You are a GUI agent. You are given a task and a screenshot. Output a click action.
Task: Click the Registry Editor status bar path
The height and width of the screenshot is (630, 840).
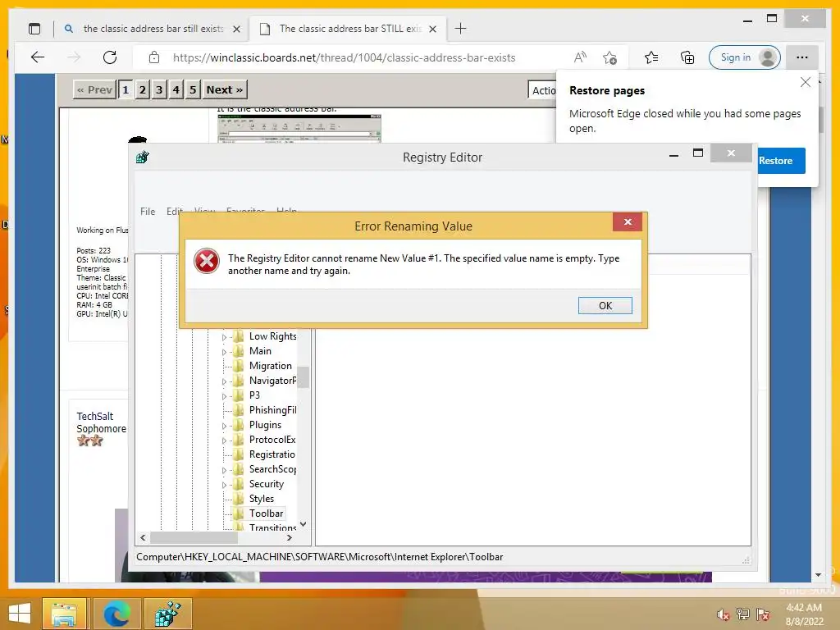[319, 557]
